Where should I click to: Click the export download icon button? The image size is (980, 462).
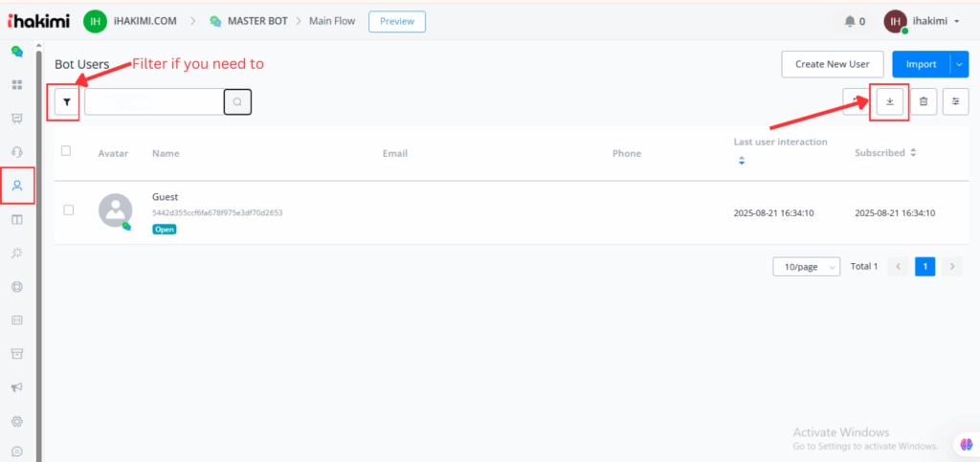click(x=889, y=101)
